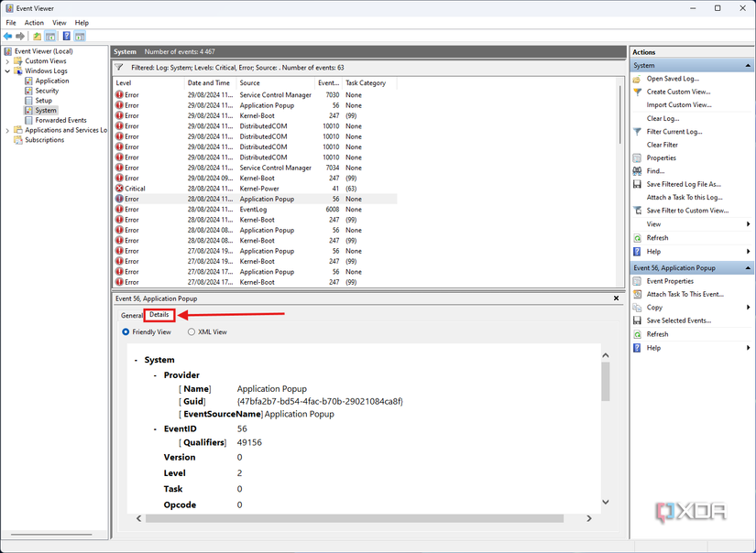The image size is (756, 553).
Task: Click the Up One Level folder icon
Action: [x=37, y=36]
